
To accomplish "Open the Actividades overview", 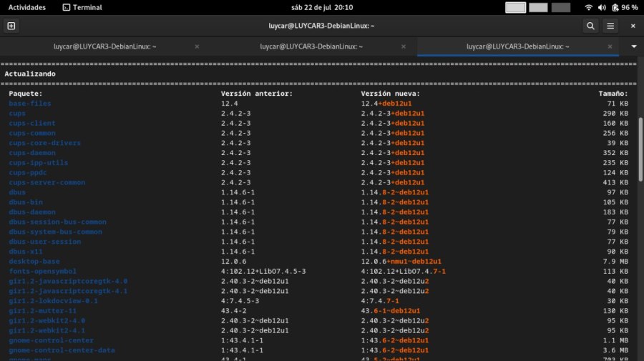I will [26, 7].
